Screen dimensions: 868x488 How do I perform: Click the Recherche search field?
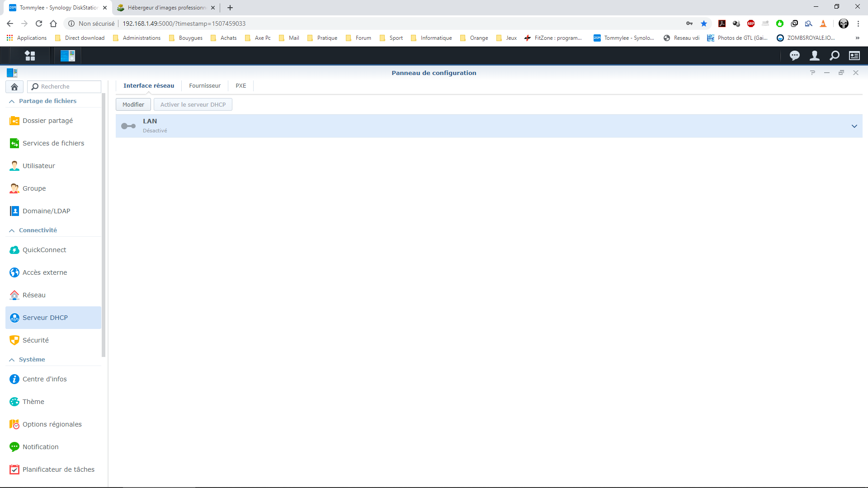point(68,87)
